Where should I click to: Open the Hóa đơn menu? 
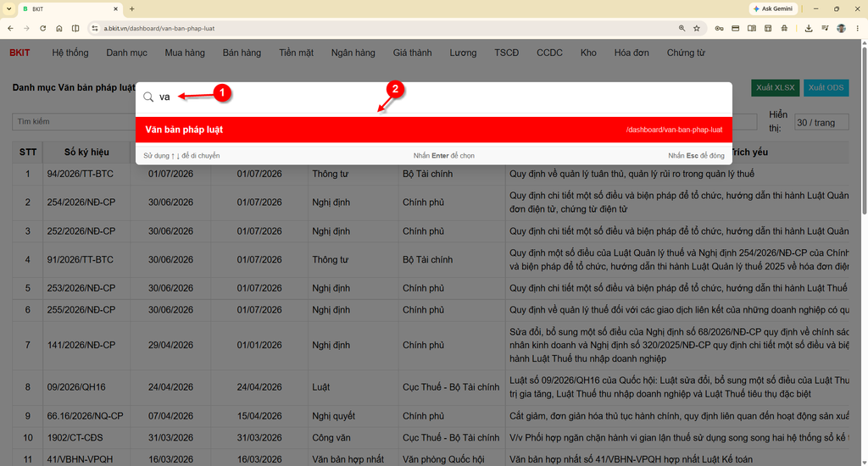click(632, 53)
